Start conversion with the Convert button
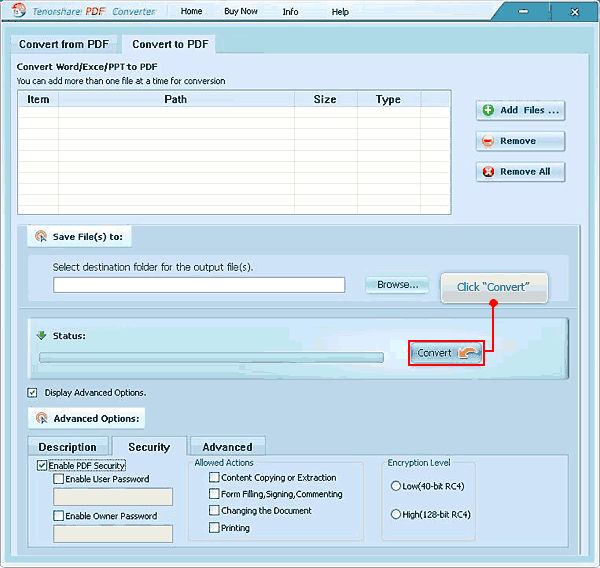Screen dimensions: 600x568 [x=446, y=353]
